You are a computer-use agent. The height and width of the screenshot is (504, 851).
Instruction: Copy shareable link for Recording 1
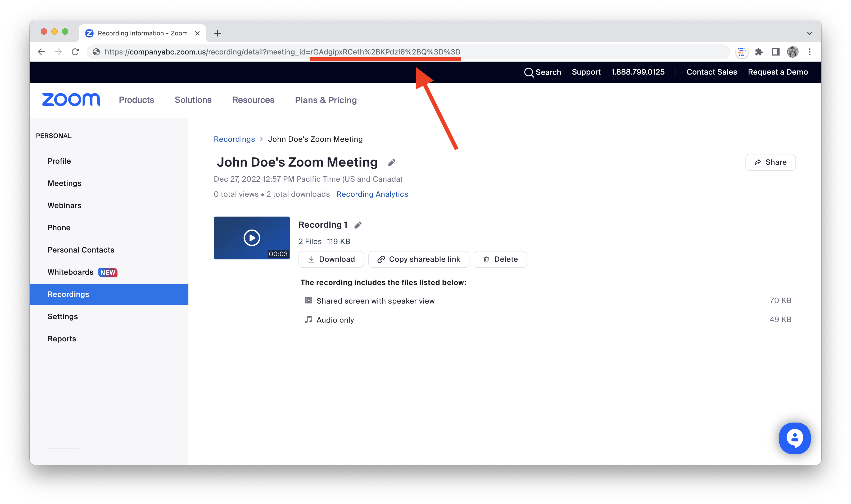tap(419, 259)
